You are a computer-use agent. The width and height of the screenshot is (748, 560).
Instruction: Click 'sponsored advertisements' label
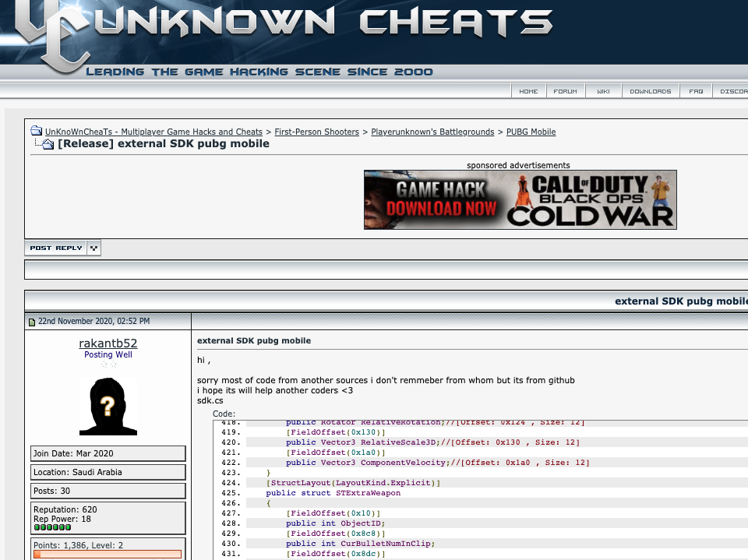[519, 166]
